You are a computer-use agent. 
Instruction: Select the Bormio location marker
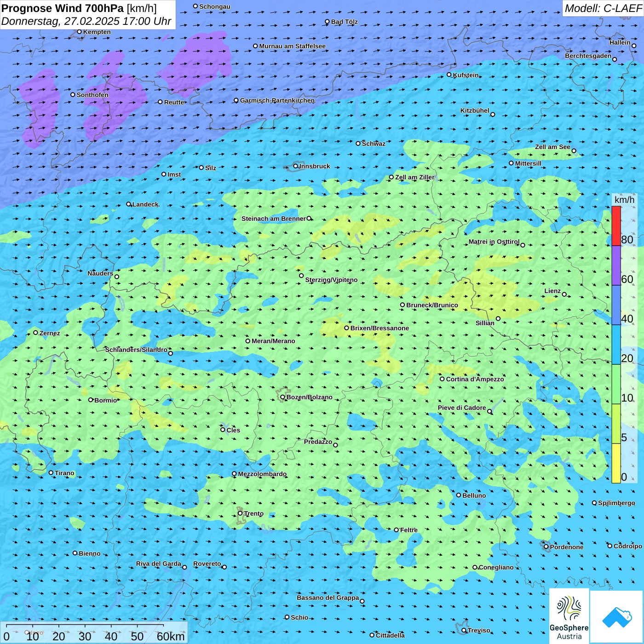[91, 400]
